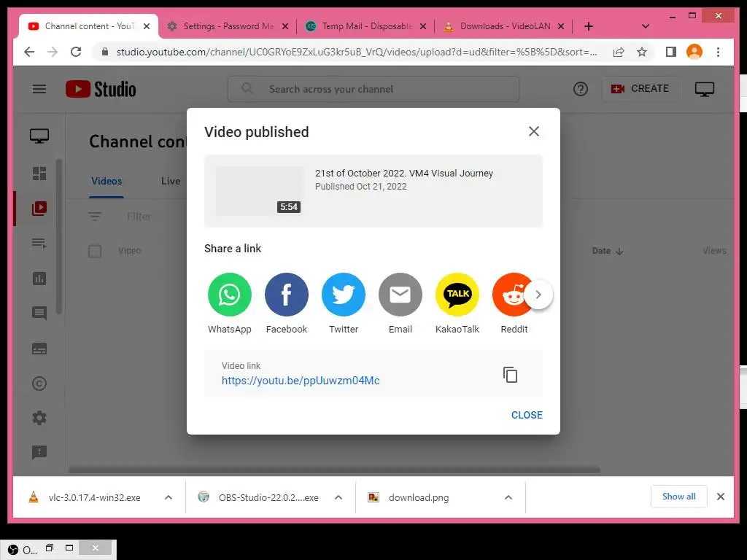Expand options for vlc download item
747x560 pixels.
169,497
